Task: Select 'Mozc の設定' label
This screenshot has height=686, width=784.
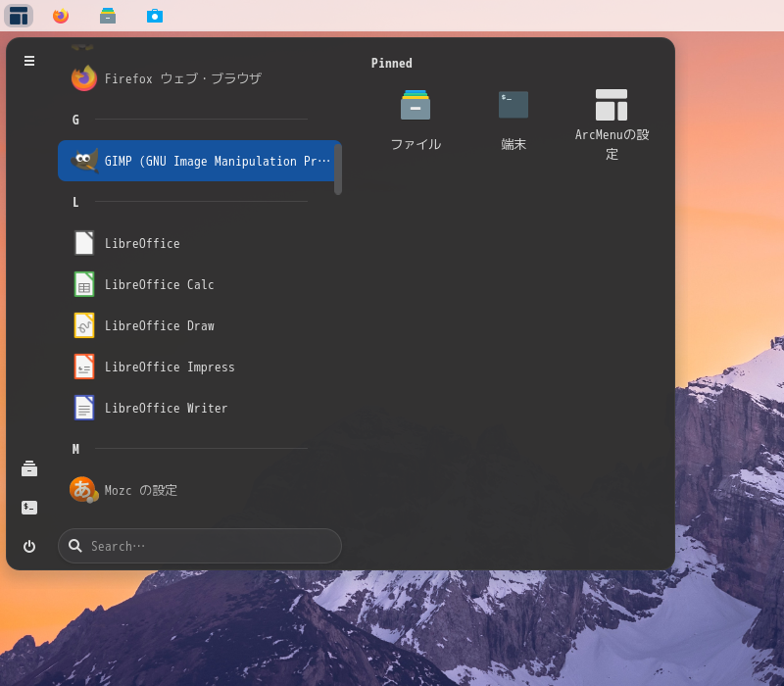Action: point(140,491)
